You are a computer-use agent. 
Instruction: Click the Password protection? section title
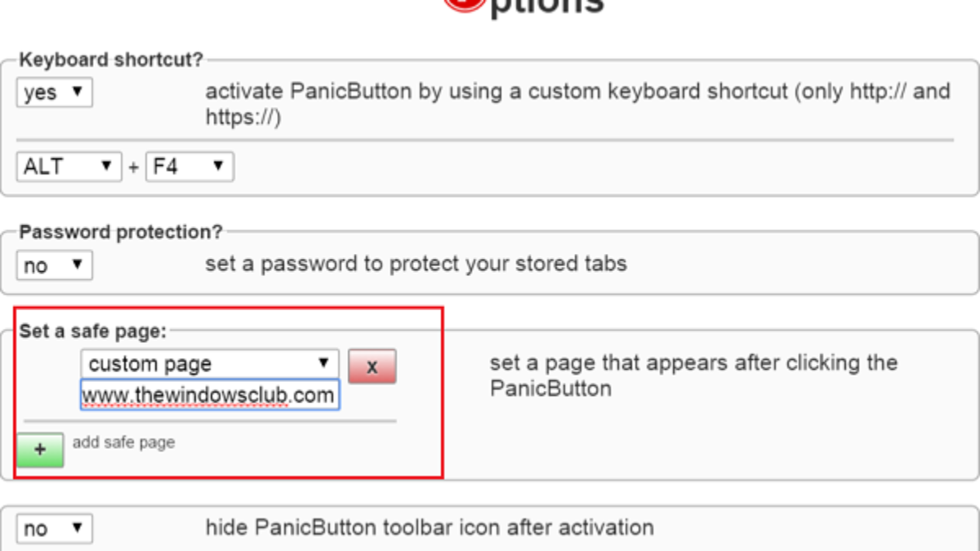coord(120,232)
